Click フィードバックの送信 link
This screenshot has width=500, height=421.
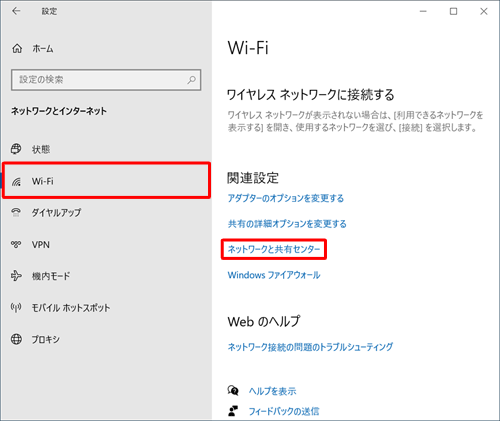pos(284,411)
